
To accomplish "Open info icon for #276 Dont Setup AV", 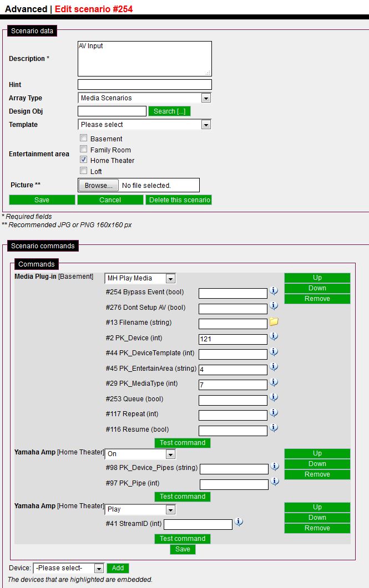I will [x=274, y=306].
